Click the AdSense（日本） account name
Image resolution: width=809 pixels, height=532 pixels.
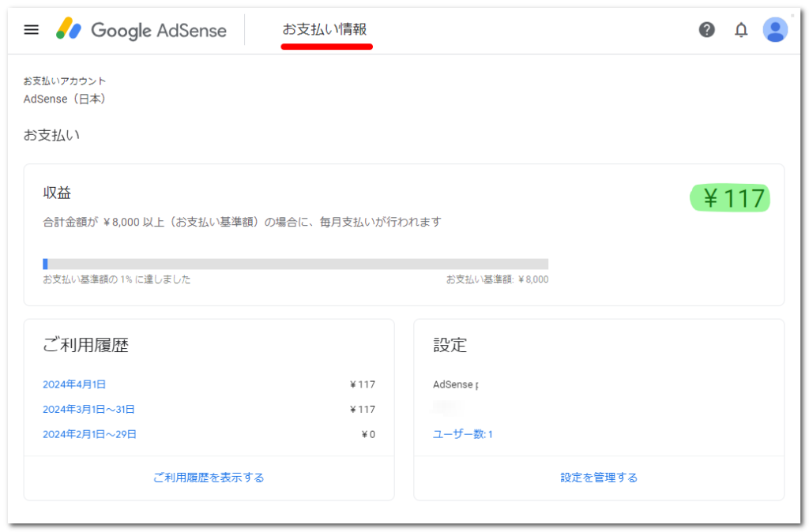[x=66, y=99]
